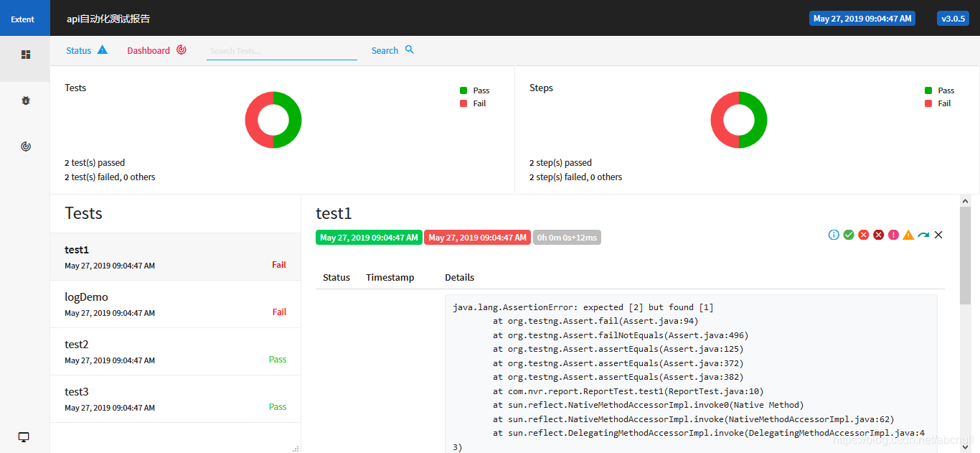
Task: Click the Search magnifier icon
Action: coord(410,50)
